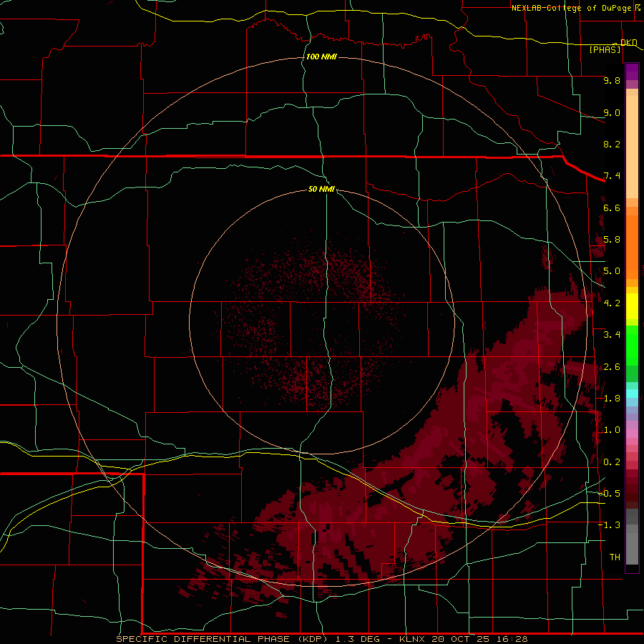644x644 pixels.
Task: Select the 7.4 value on color scale
Action: tap(612, 176)
